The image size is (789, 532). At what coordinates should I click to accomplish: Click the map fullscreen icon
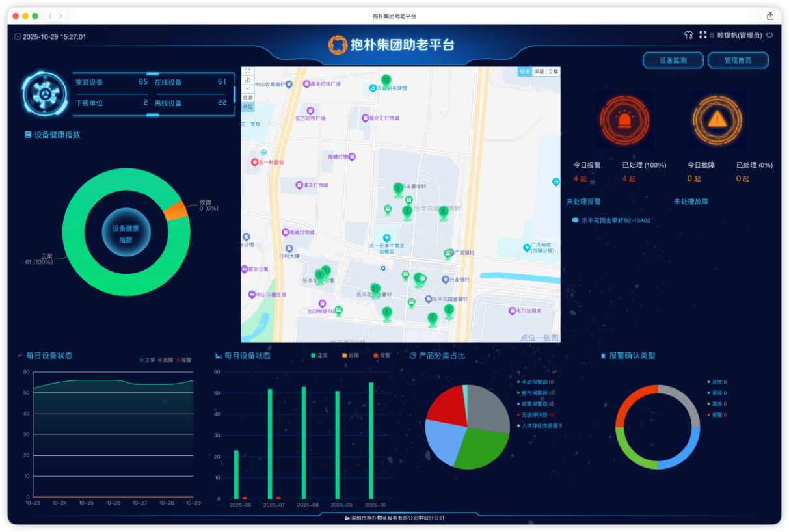point(247,72)
